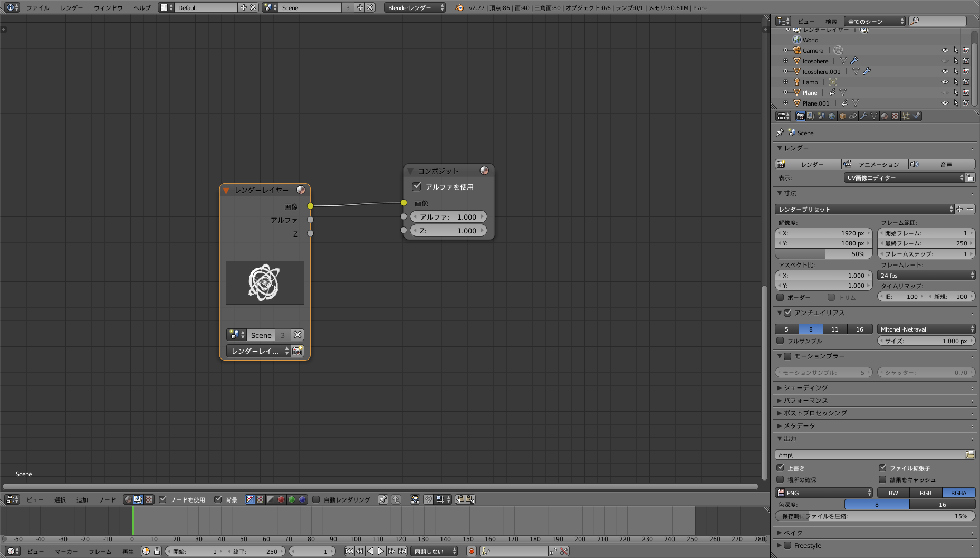Screen dimensions: 980x558
Task: Select the BW color mode button
Action: pyautogui.click(x=893, y=493)
